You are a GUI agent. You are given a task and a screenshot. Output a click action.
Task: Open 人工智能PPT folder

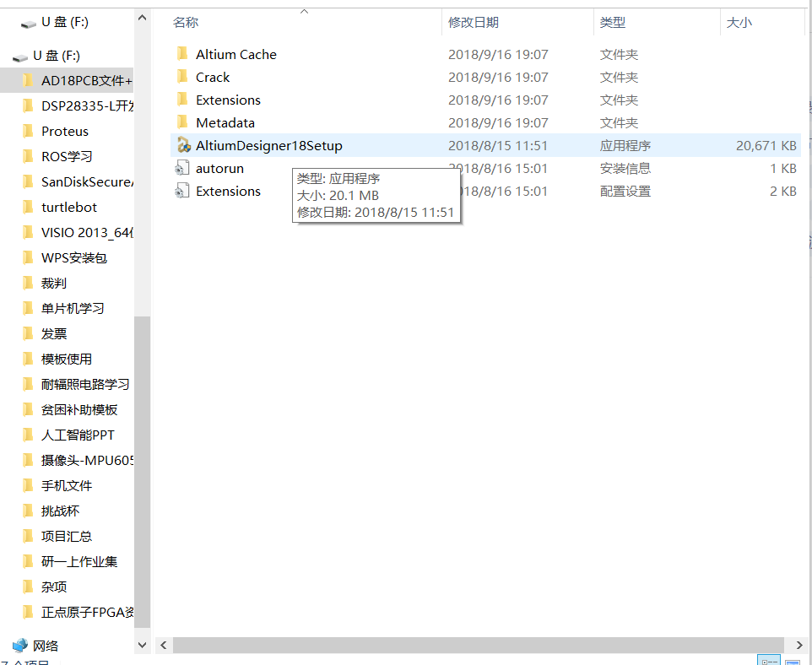coord(78,435)
